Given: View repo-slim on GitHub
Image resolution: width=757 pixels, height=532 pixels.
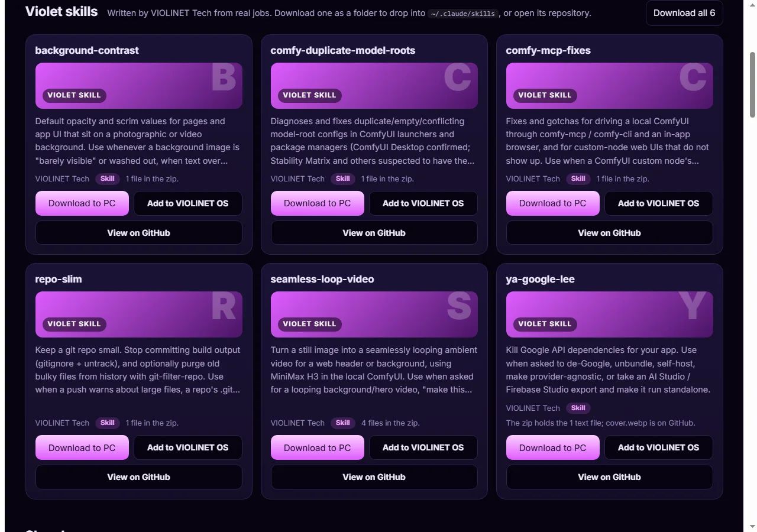Looking at the screenshot, I should click(139, 477).
